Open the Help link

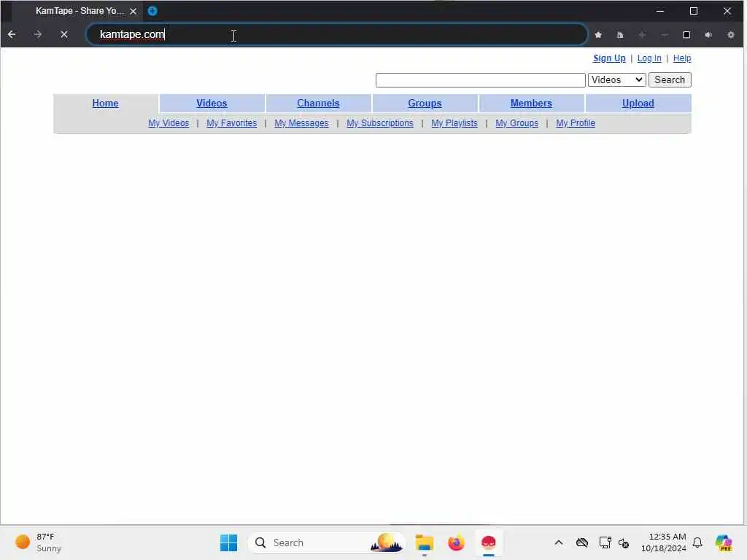[x=682, y=58]
